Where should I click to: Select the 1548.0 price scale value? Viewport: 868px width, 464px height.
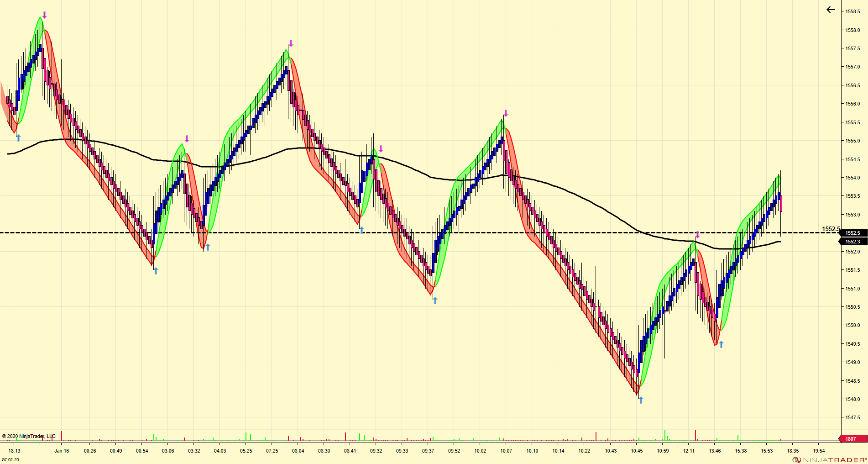[x=852, y=399]
